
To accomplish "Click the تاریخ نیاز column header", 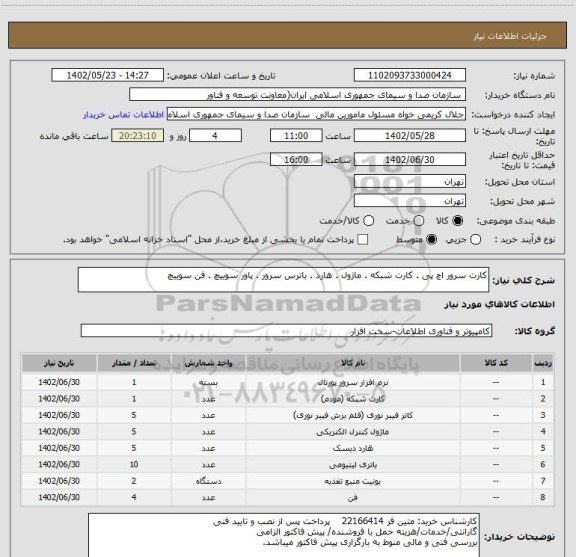I will [59, 363].
